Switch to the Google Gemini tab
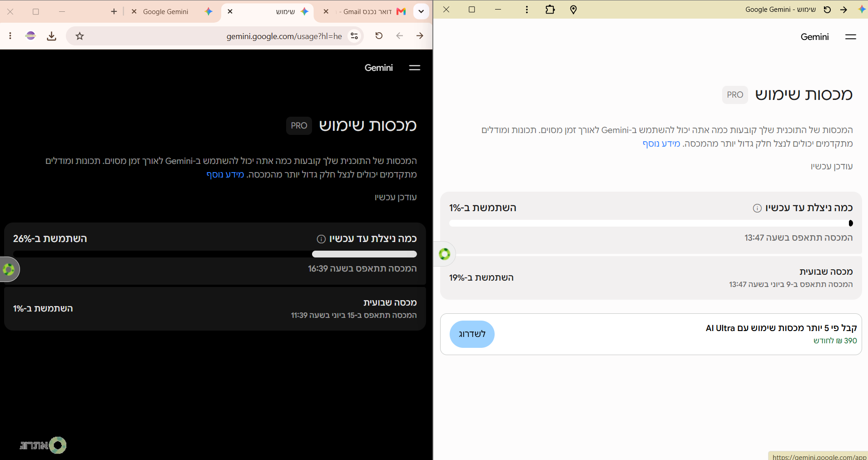This screenshot has height=460, width=868. pyautogui.click(x=172, y=11)
